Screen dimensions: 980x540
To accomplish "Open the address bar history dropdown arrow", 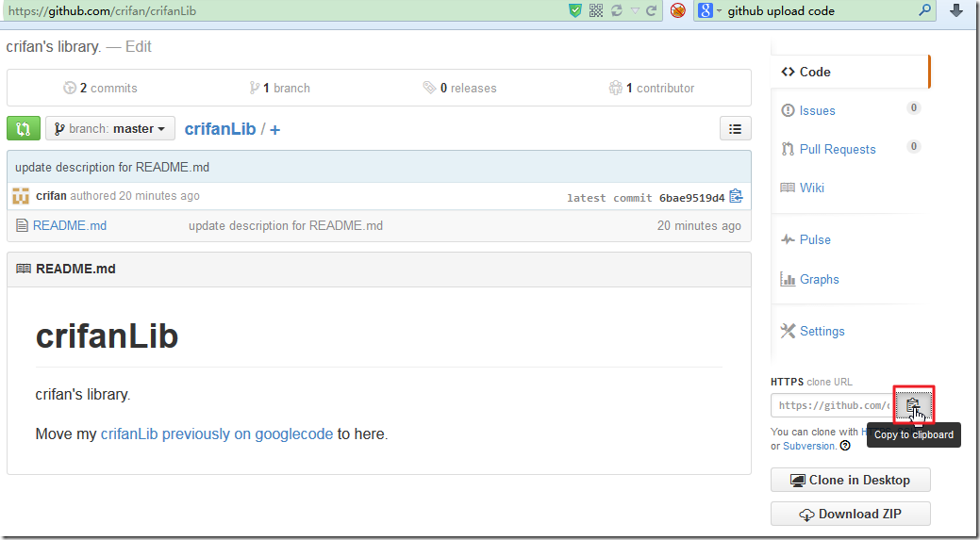I will [x=636, y=10].
